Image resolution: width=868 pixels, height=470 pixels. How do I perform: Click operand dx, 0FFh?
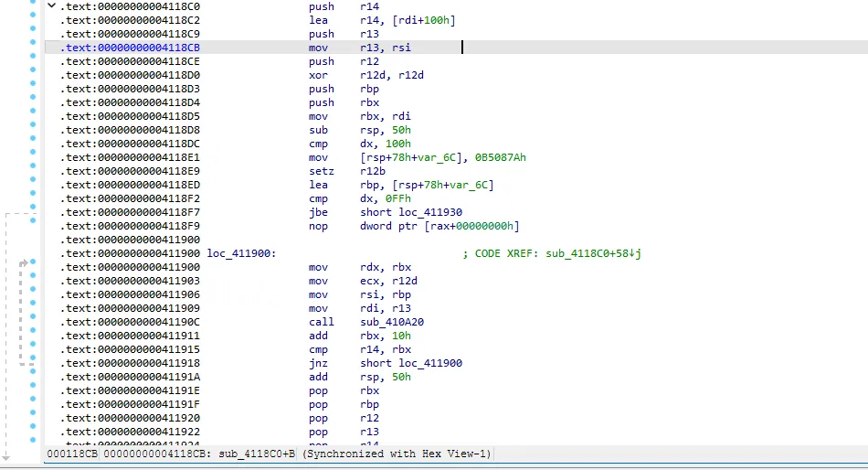[386, 198]
